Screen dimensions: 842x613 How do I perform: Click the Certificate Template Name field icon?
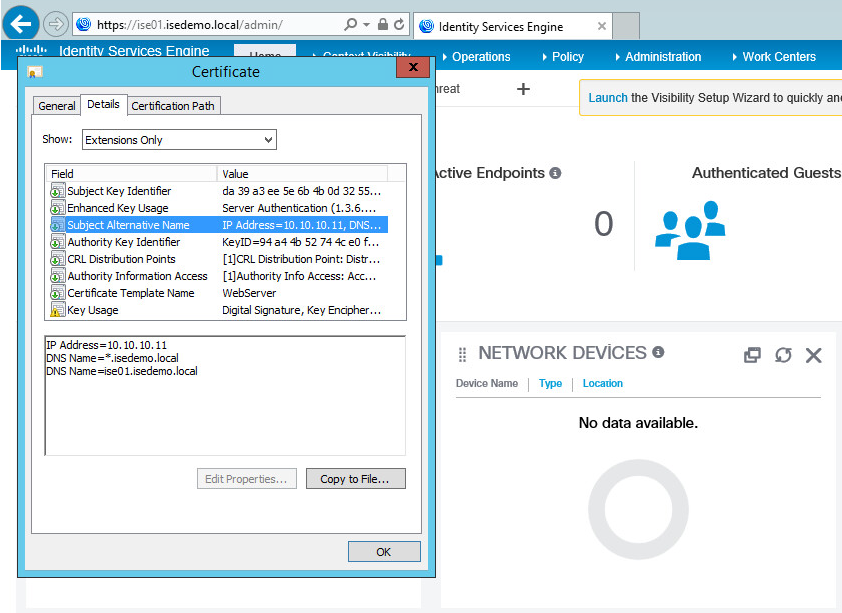[57, 293]
